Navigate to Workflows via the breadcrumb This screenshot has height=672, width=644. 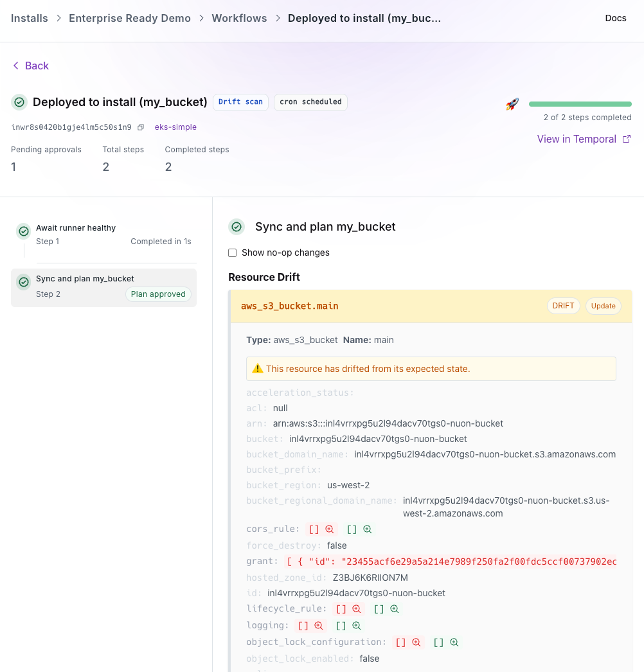[239, 18]
